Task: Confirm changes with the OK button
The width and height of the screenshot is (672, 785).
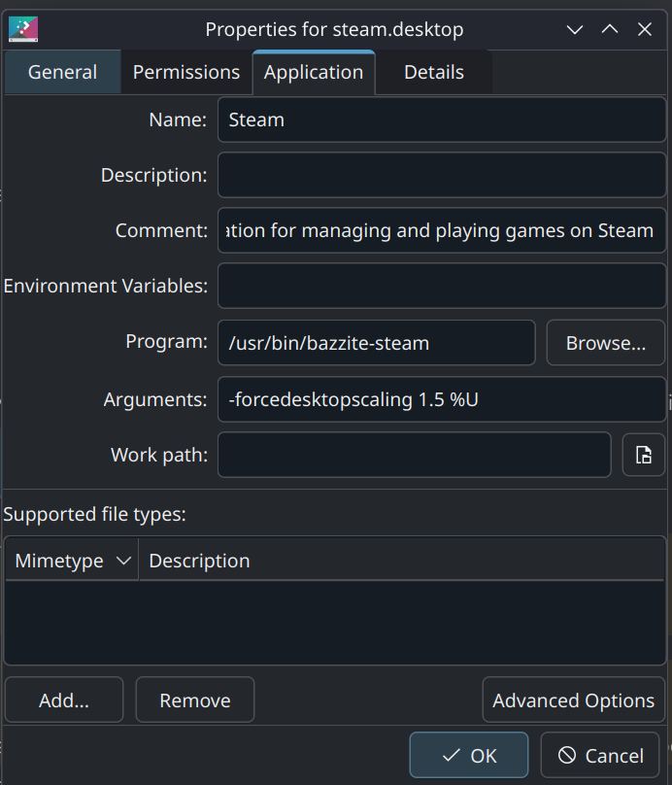Action: pyautogui.click(x=469, y=756)
